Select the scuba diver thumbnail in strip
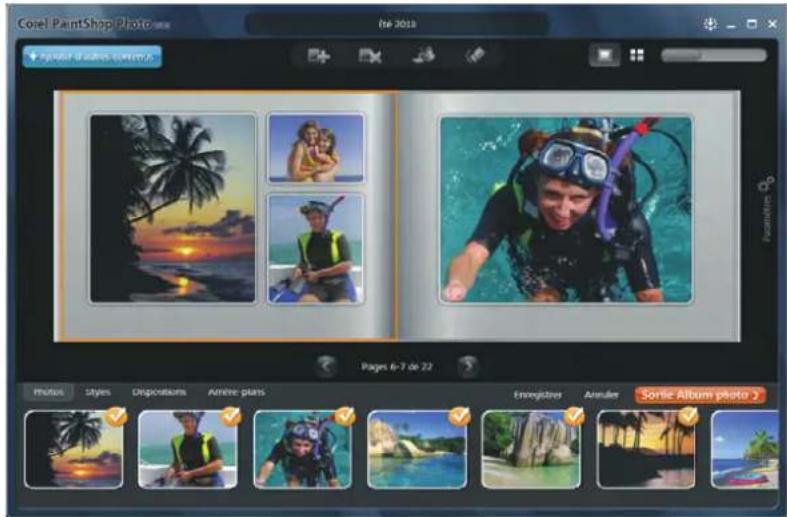The width and height of the screenshot is (787, 517). pos(303,449)
